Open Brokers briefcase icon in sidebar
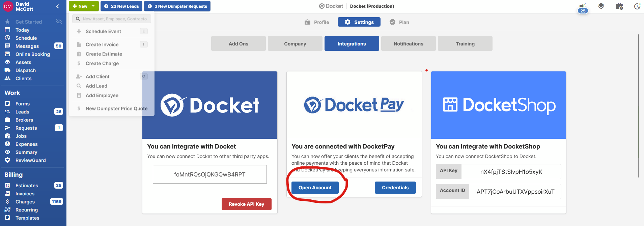The width and height of the screenshot is (644, 226). pyautogui.click(x=7, y=120)
